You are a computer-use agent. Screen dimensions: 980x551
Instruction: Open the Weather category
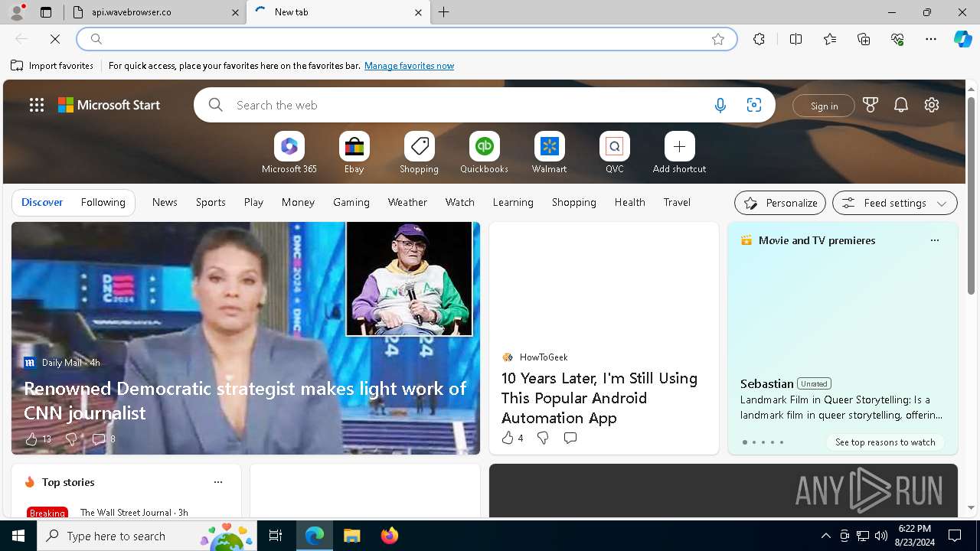[x=407, y=202]
